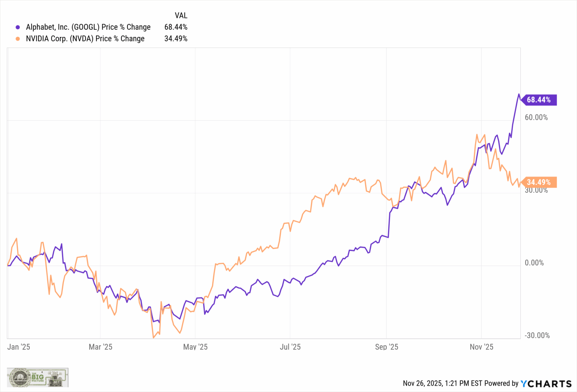The image size is (577, 392).
Task: Click the purple Alphabet legend dot
Action: pyautogui.click(x=18, y=27)
